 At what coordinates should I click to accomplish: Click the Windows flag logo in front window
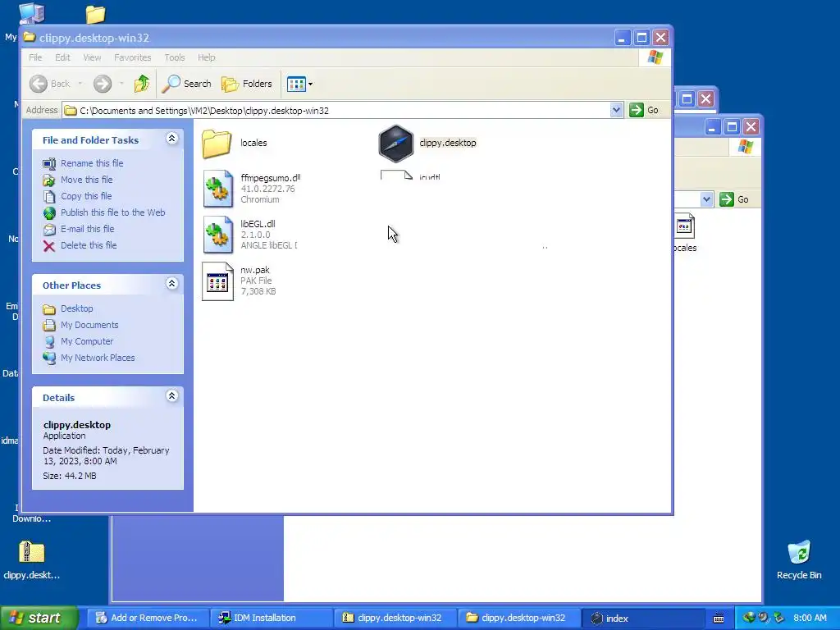(655, 57)
